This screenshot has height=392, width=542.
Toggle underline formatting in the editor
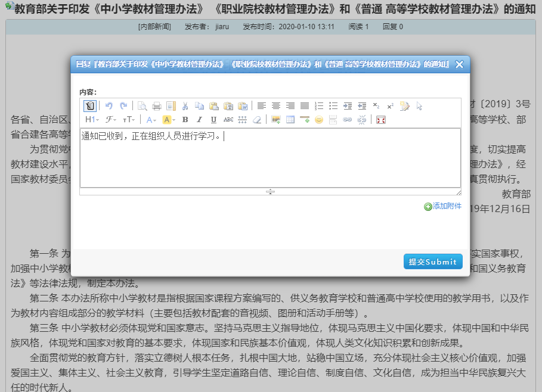215,120
